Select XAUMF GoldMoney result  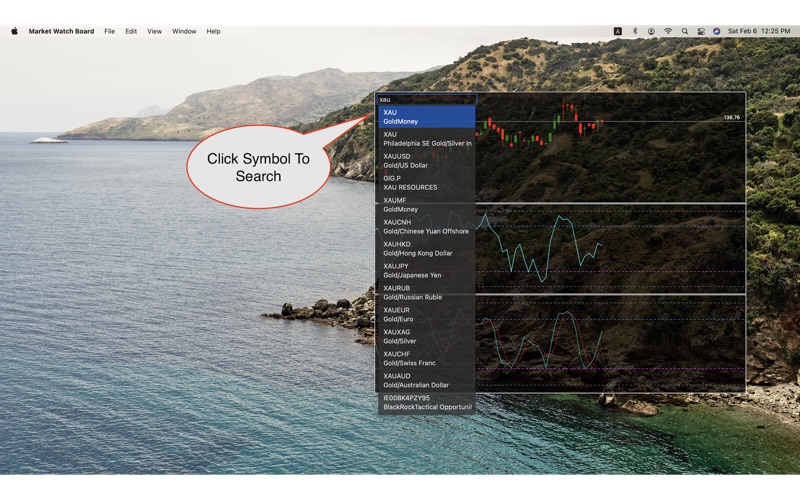pos(426,205)
